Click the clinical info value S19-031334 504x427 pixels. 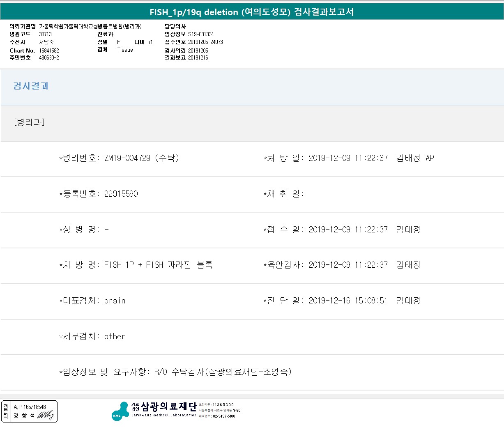(x=201, y=34)
